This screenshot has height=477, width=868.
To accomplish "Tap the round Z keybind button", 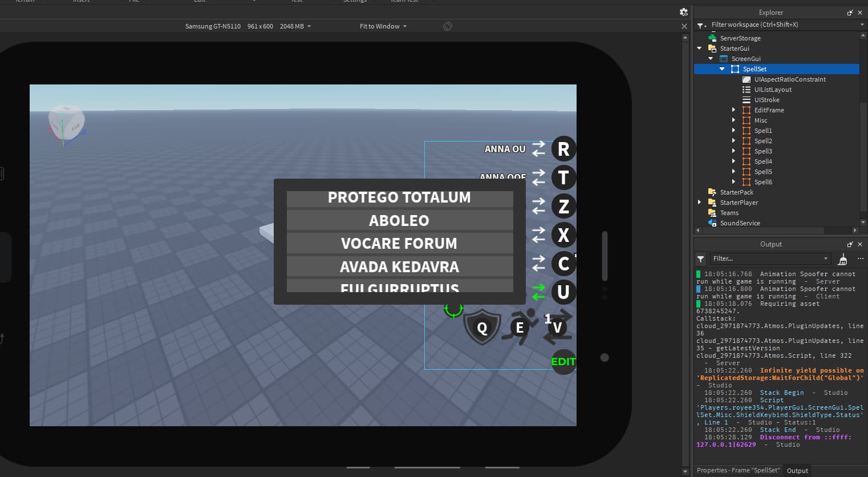I will coord(563,206).
